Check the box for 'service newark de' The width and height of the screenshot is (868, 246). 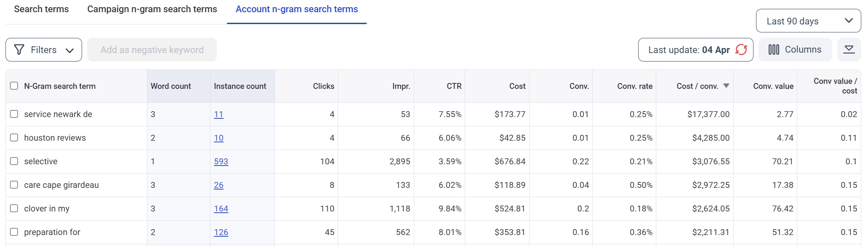click(x=14, y=114)
